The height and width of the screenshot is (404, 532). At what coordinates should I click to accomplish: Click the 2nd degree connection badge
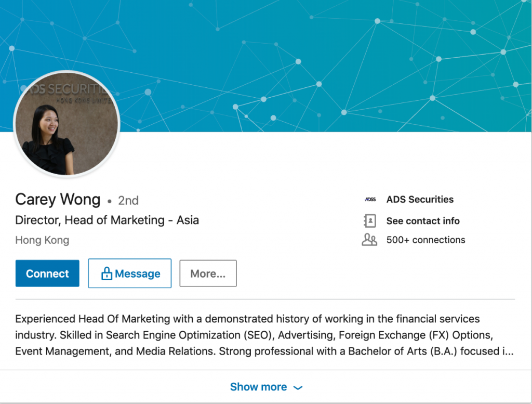tap(128, 200)
